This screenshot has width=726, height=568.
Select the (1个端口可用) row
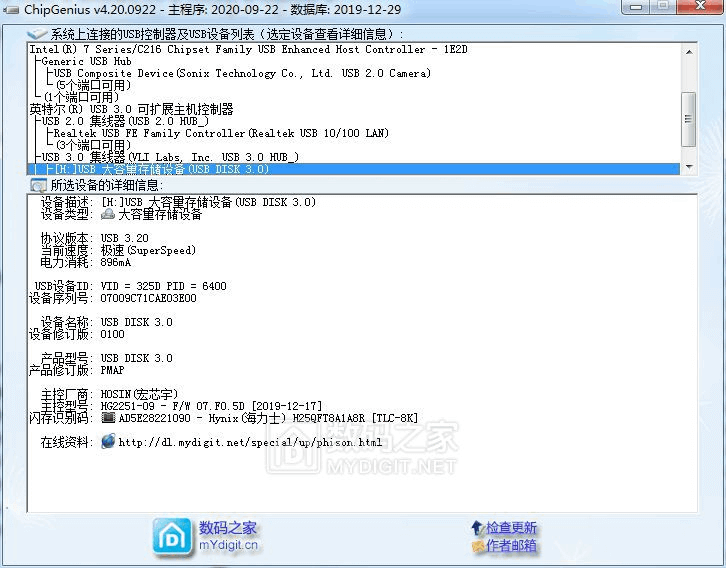(x=81, y=97)
